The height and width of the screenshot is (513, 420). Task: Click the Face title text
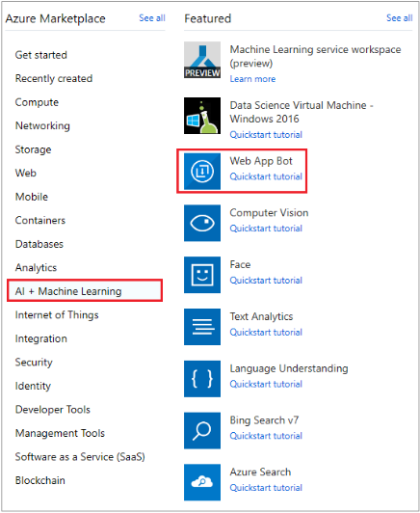240,264
